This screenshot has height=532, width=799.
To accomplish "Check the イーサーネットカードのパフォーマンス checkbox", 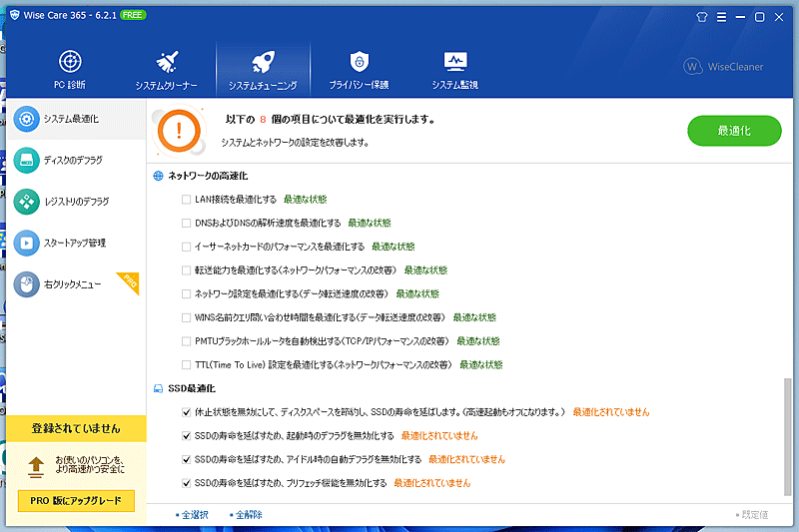I will [186, 247].
